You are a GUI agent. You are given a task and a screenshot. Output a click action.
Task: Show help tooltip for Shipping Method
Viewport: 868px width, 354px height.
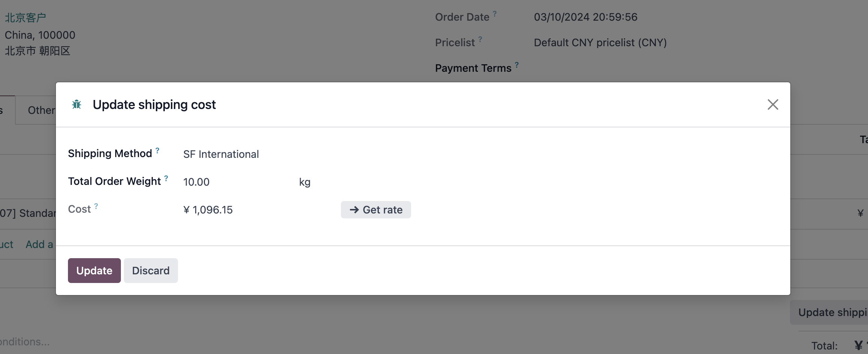pyautogui.click(x=158, y=150)
